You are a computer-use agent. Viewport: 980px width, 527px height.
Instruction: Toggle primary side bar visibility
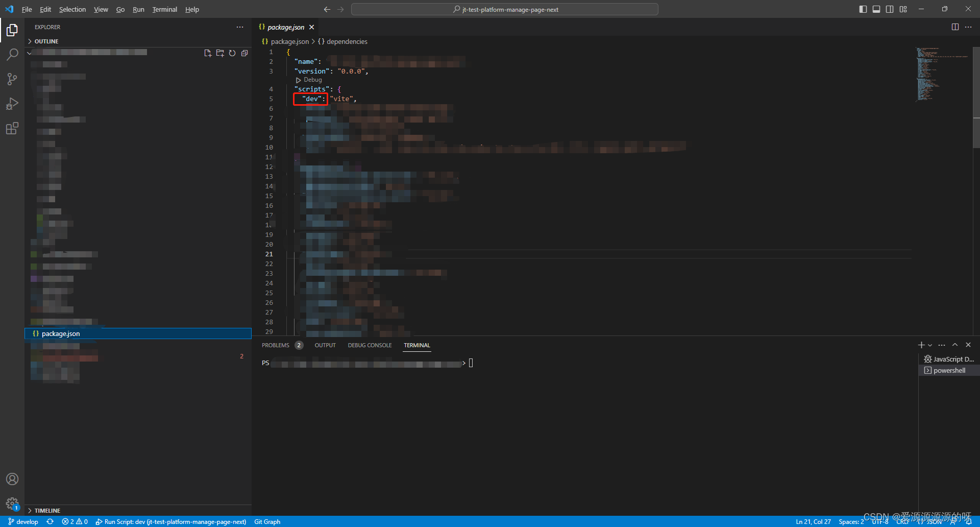pos(863,9)
